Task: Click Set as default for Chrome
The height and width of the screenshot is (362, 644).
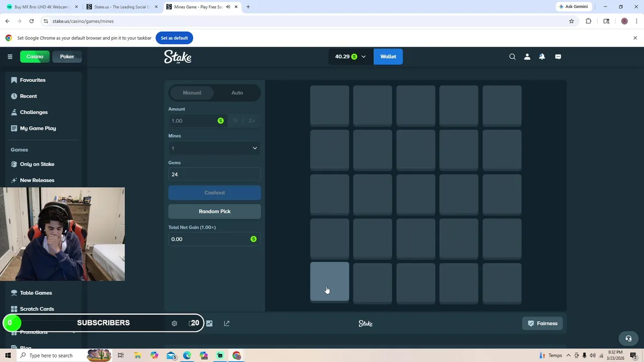Action: (x=174, y=38)
